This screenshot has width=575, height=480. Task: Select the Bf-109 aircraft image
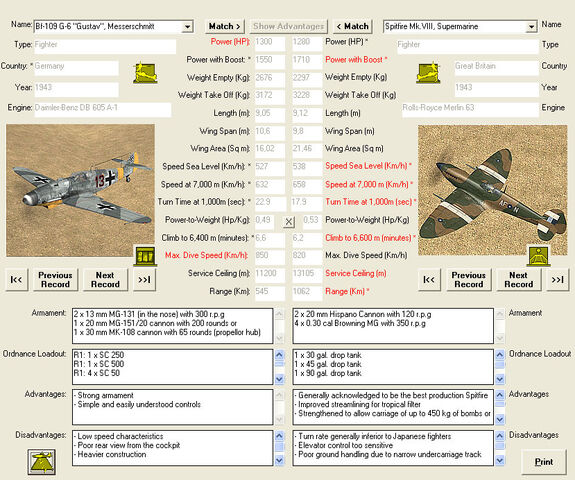[x=80, y=190]
